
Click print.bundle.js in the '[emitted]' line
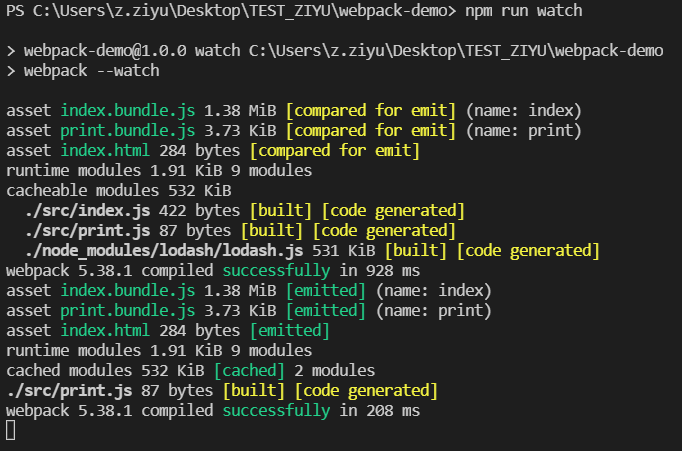click(x=127, y=311)
